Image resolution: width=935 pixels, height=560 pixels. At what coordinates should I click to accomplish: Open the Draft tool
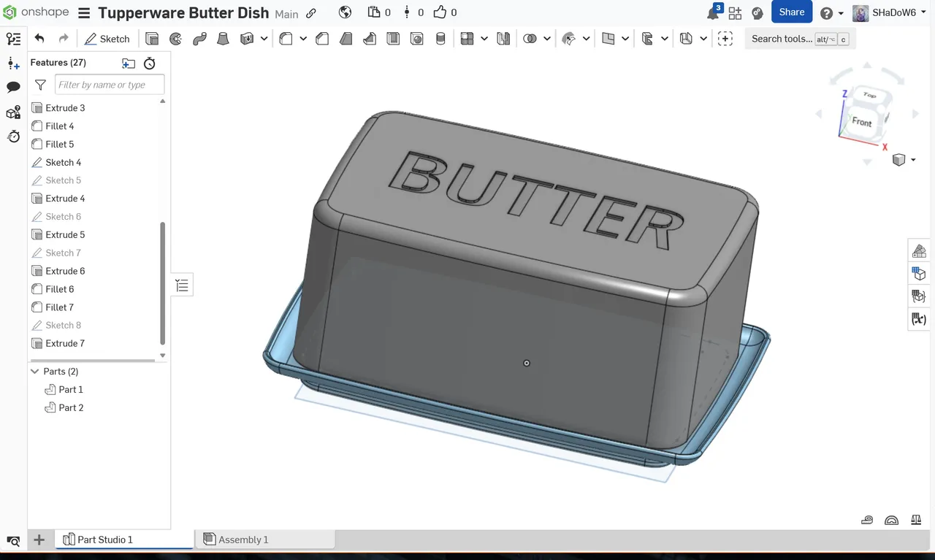pos(346,38)
